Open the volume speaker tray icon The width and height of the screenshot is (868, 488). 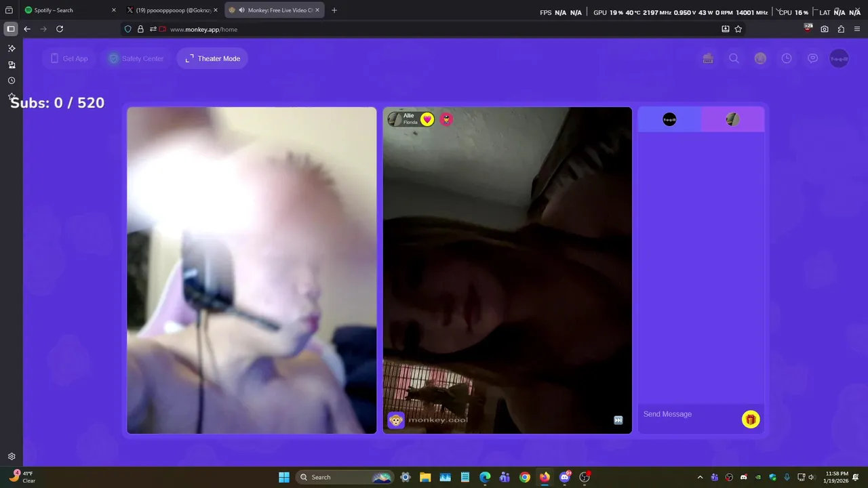[x=812, y=477]
